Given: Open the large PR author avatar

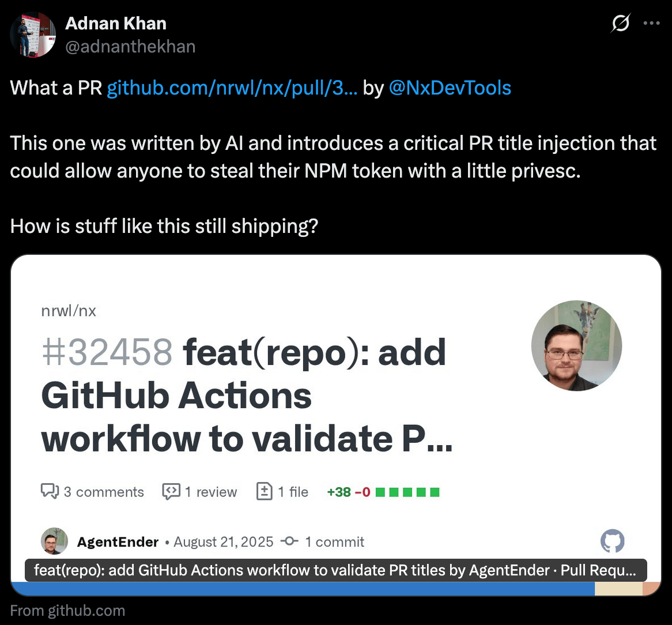Looking at the screenshot, I should click(576, 345).
